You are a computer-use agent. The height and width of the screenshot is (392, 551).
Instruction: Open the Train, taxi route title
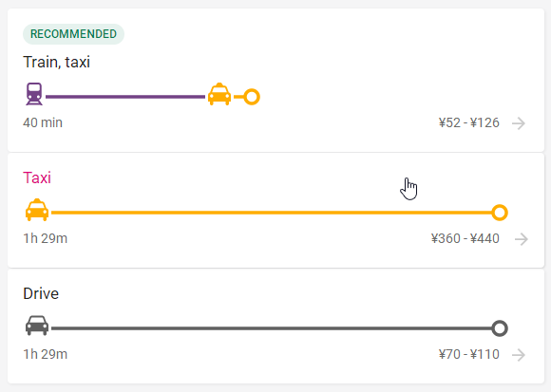click(x=57, y=62)
